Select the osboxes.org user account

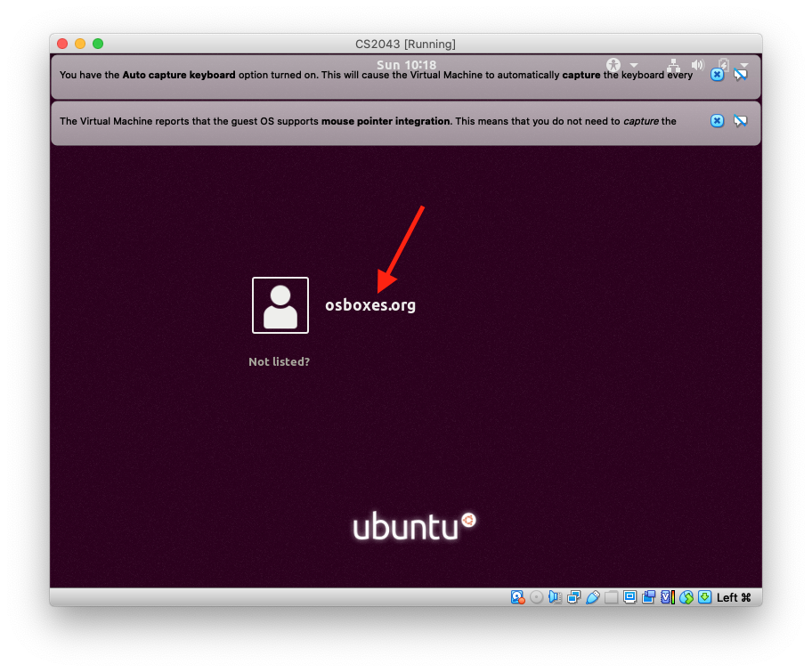click(x=369, y=305)
